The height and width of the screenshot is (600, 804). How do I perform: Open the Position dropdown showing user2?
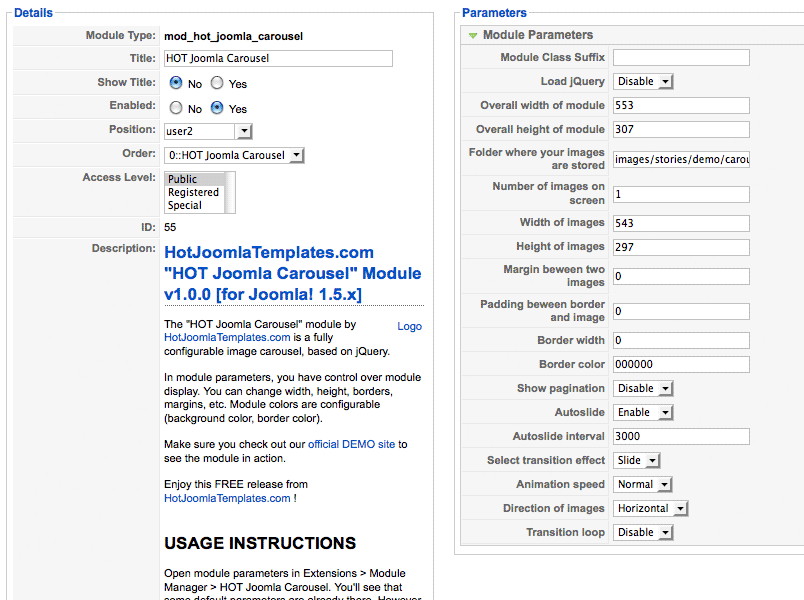pos(208,131)
